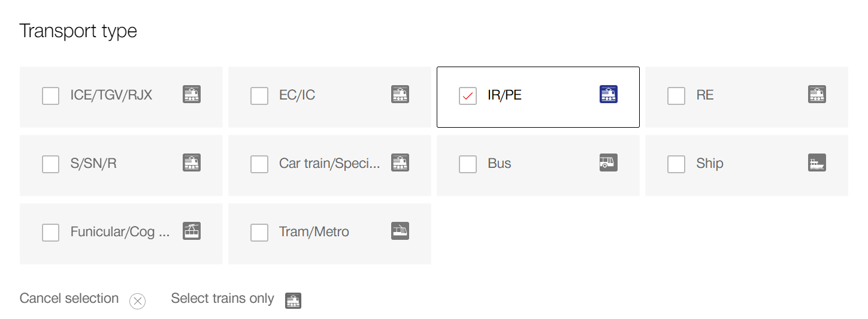The height and width of the screenshot is (319, 868).
Task: Click the train icon next to ICE/TGV/RJX
Action: (x=192, y=94)
